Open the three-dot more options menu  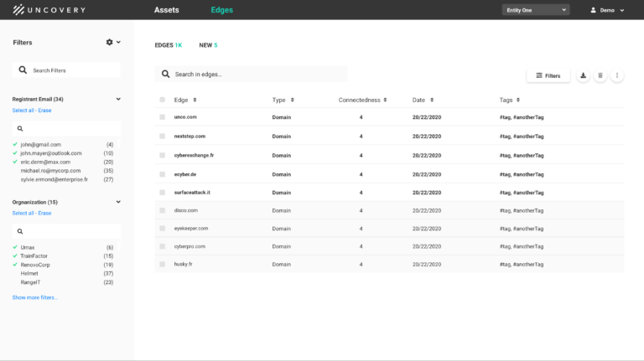pos(617,75)
